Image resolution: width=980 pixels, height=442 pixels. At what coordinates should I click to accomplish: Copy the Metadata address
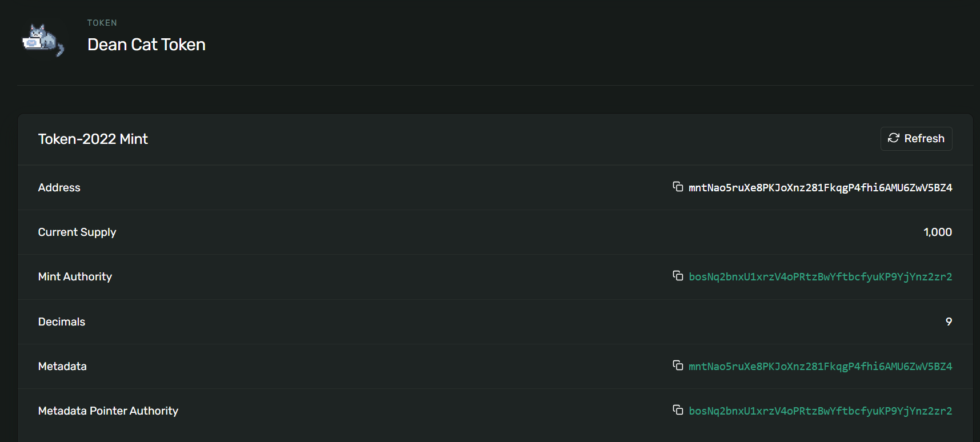pyautogui.click(x=678, y=365)
